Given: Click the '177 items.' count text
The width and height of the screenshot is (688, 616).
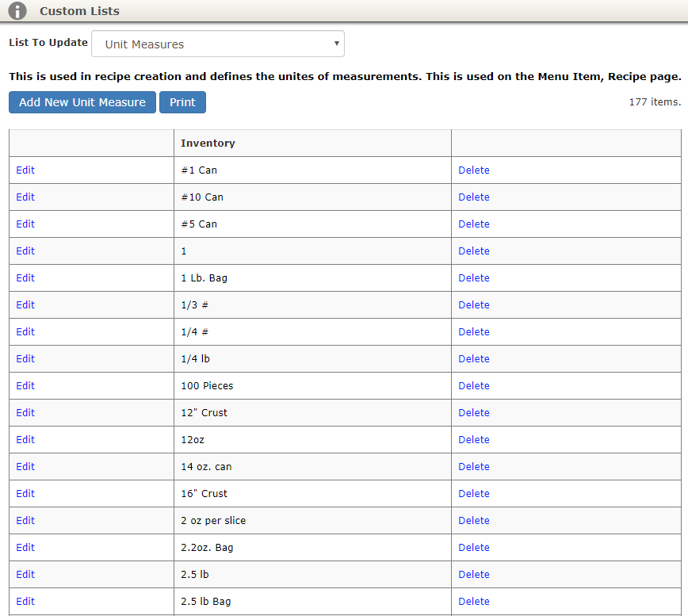Looking at the screenshot, I should [x=655, y=102].
